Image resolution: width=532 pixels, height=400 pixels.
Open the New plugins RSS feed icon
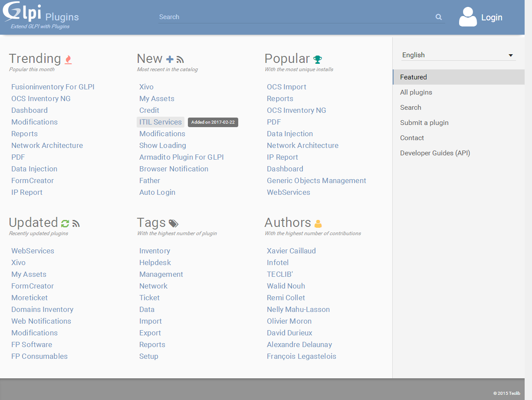point(180,60)
